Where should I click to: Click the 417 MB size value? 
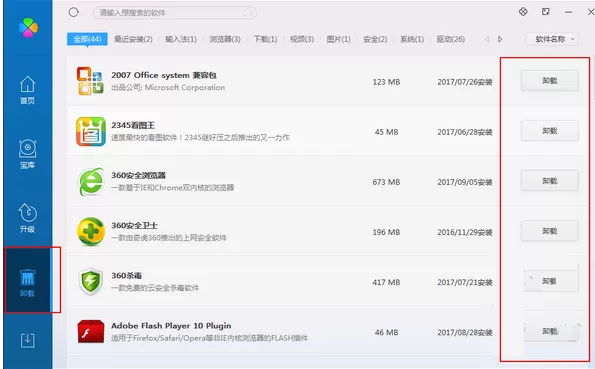pyautogui.click(x=386, y=282)
